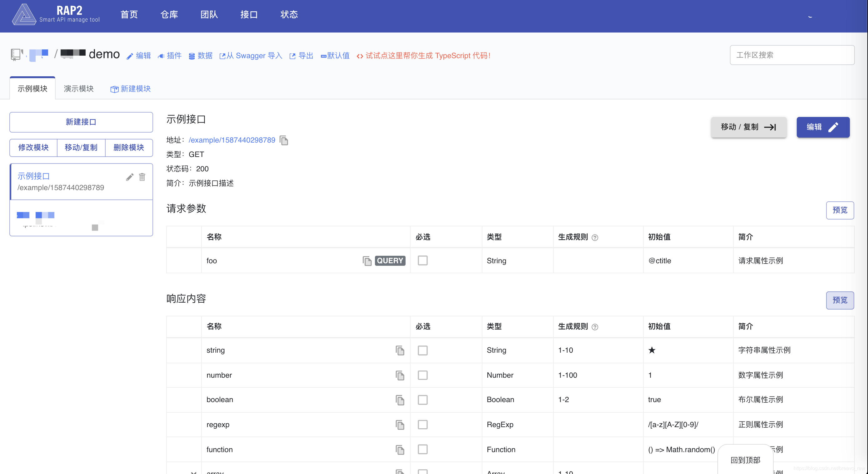
Task: Open 仓库 in top navigation
Action: click(169, 14)
